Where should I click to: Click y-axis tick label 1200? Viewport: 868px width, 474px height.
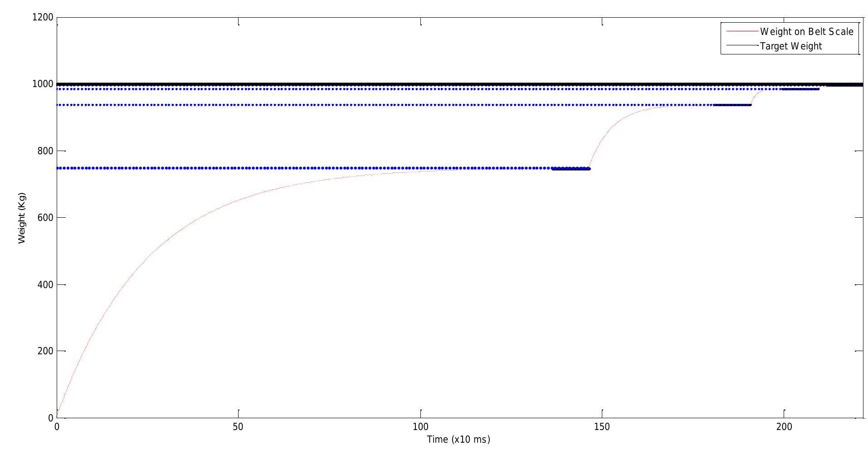43,18
